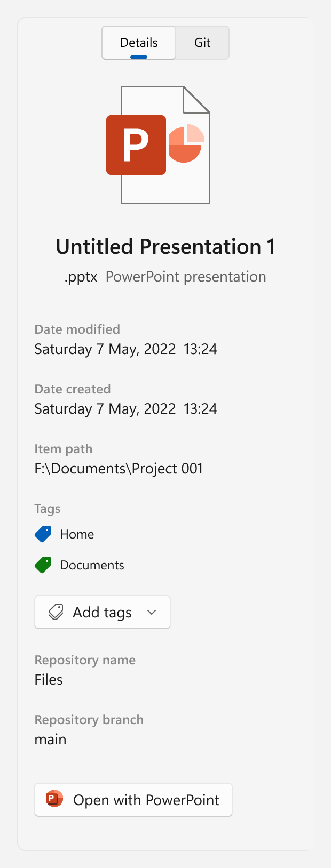The width and height of the screenshot is (331, 868).
Task: Select the item path F:\Documents\Project 001
Action: coord(119,468)
